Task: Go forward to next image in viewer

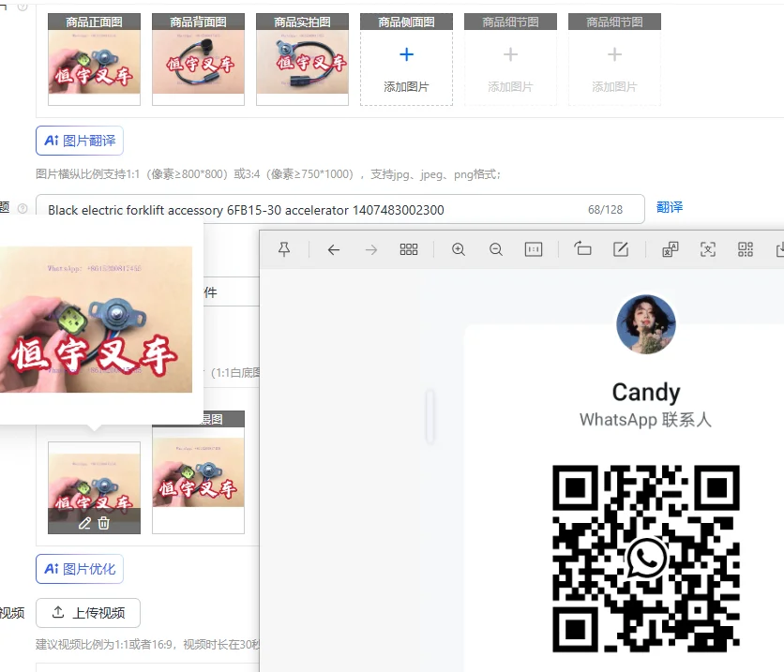Action: pyautogui.click(x=371, y=249)
